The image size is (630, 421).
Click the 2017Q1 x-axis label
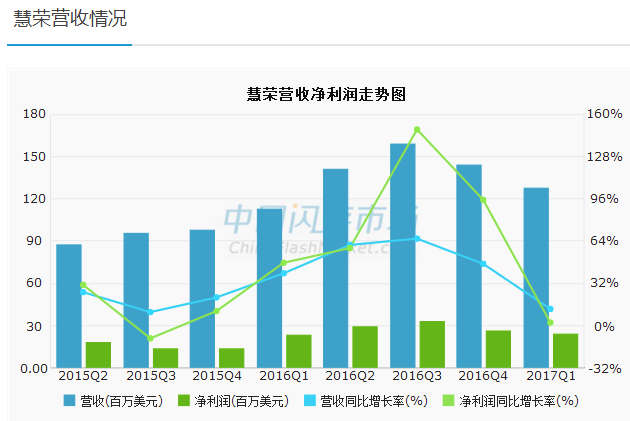pyautogui.click(x=551, y=376)
